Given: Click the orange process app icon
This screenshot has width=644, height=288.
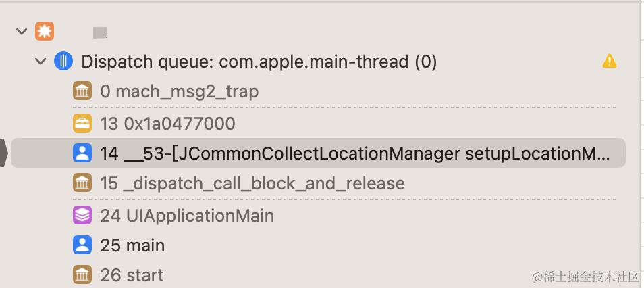Looking at the screenshot, I should [45, 31].
